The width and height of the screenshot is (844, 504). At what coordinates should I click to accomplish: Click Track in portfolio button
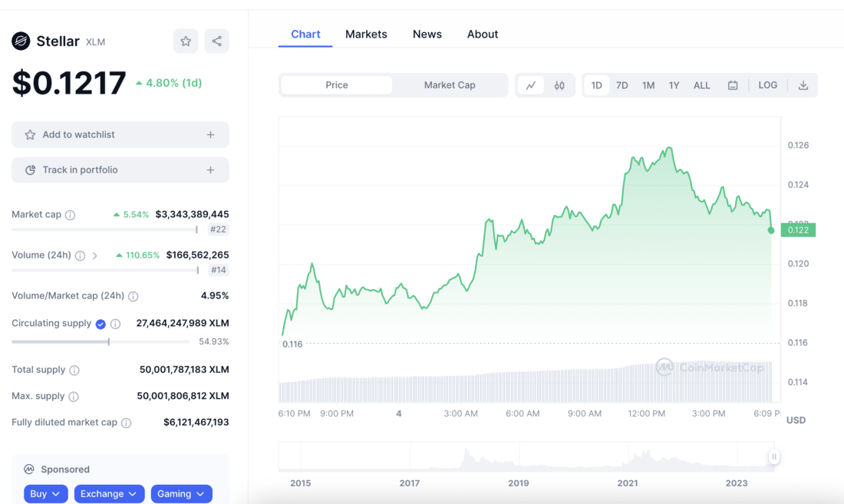click(x=120, y=170)
